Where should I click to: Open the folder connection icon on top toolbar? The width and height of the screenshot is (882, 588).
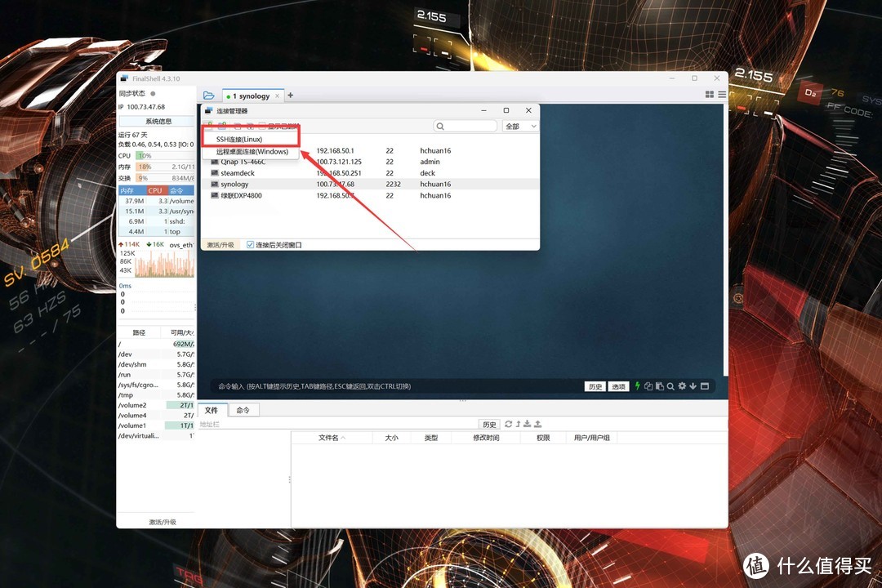209,96
